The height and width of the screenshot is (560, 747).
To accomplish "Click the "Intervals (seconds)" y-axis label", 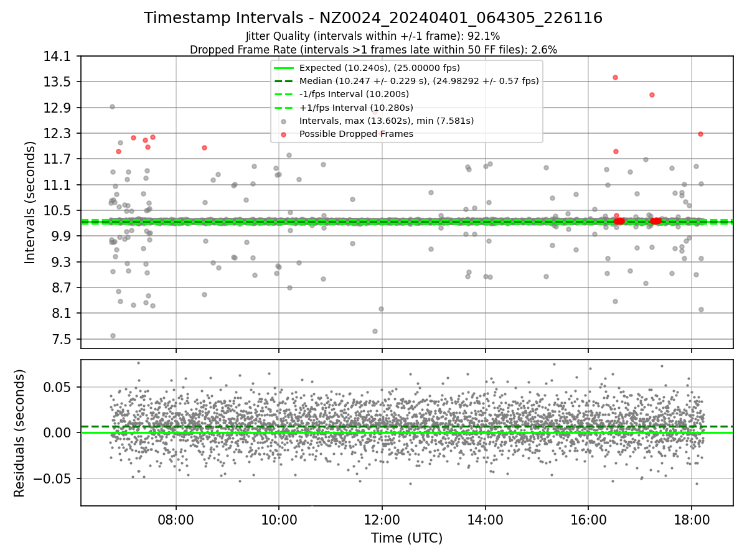I will (x=31, y=202).
